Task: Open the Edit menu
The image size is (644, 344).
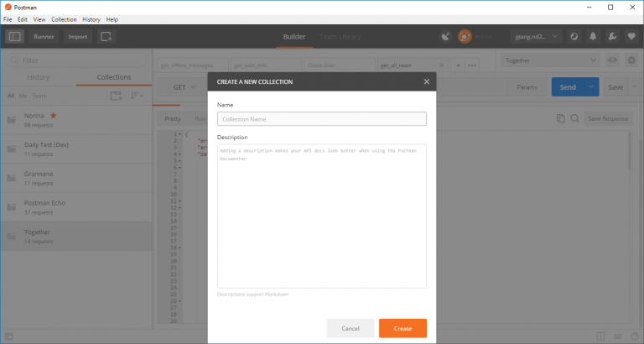Action: point(22,19)
